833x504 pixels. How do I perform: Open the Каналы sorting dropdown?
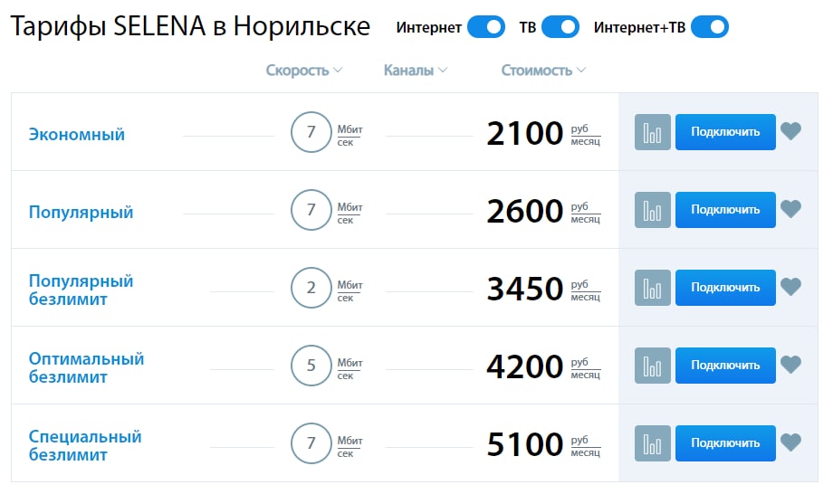point(416,70)
